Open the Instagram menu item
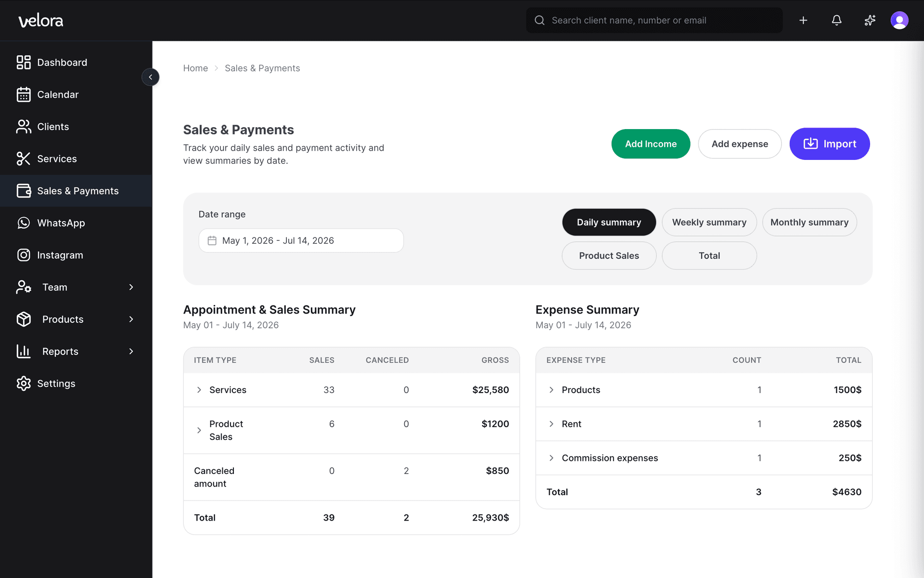Image resolution: width=924 pixels, height=578 pixels. pyautogui.click(x=76, y=255)
